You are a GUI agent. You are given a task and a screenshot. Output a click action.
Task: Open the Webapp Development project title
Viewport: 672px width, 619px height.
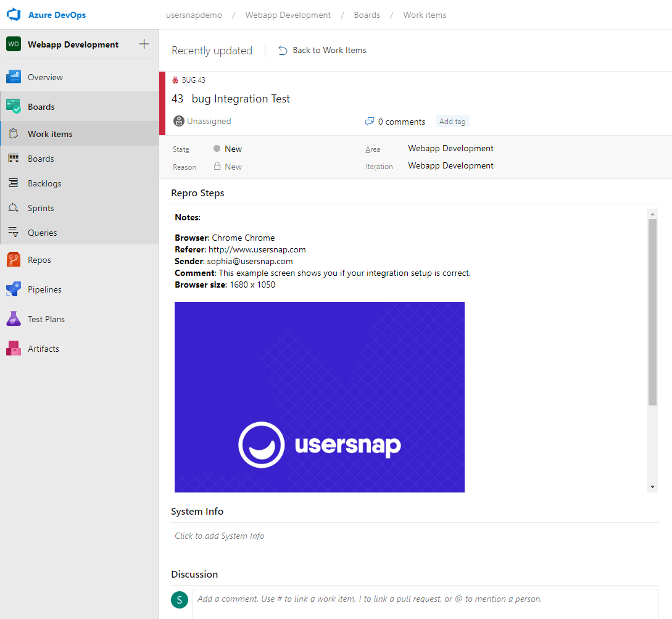coord(73,44)
